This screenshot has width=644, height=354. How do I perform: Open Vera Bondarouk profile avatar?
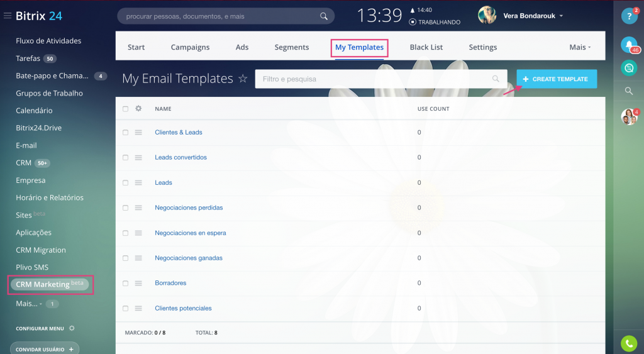pyautogui.click(x=487, y=16)
